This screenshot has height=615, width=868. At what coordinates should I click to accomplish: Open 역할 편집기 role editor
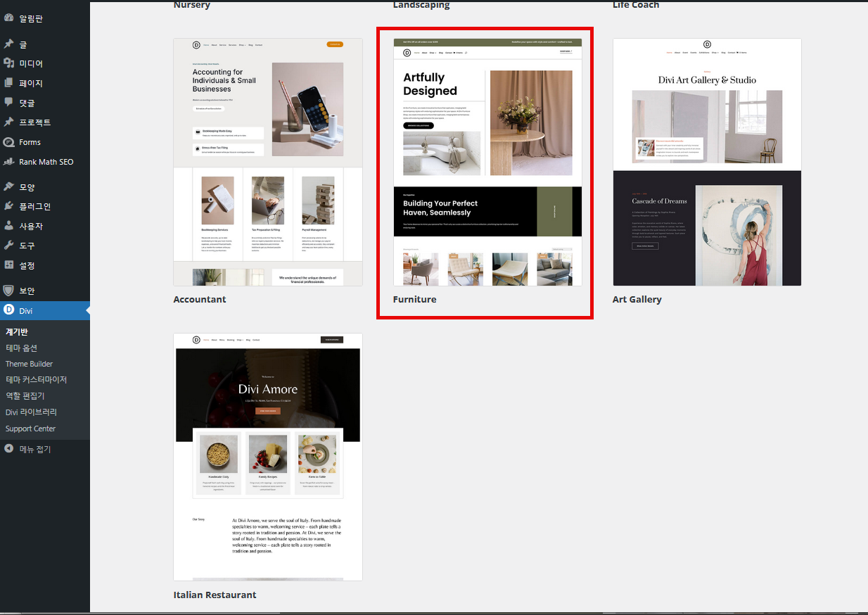tap(25, 396)
